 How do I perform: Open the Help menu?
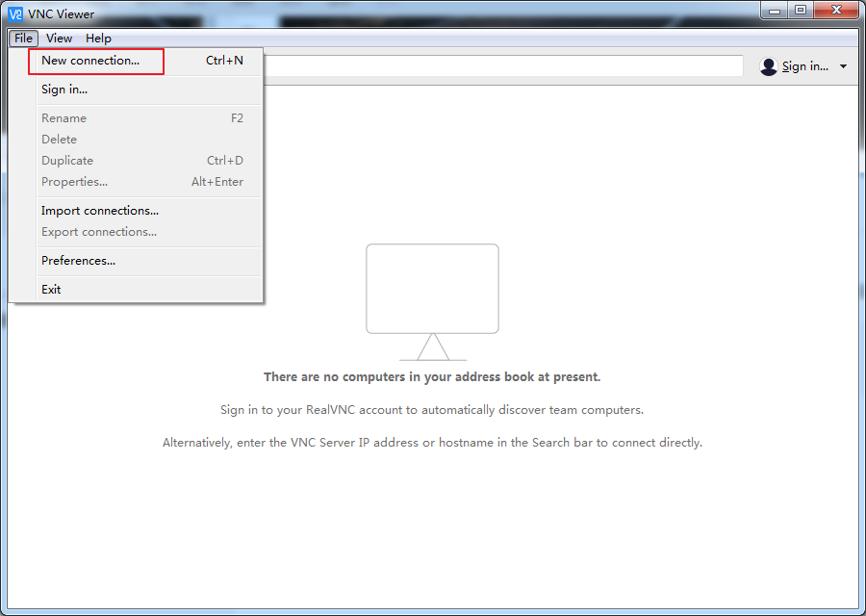point(98,38)
